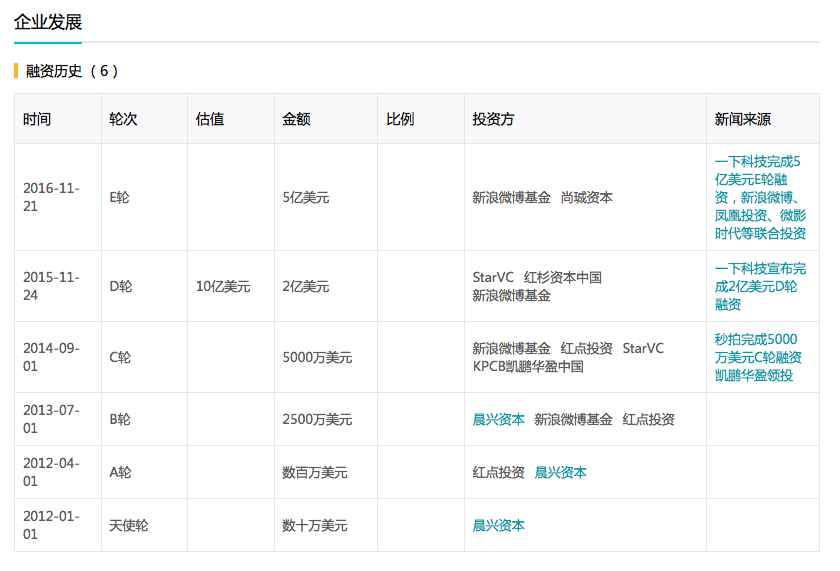Click the 轮次 column header
Image resolution: width=840 pixels, height=571 pixels.
[x=123, y=119]
